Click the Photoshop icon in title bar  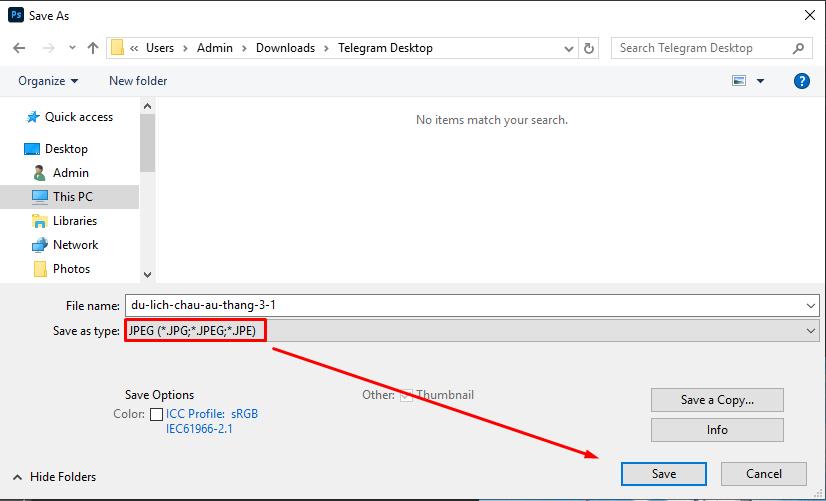coord(16,15)
